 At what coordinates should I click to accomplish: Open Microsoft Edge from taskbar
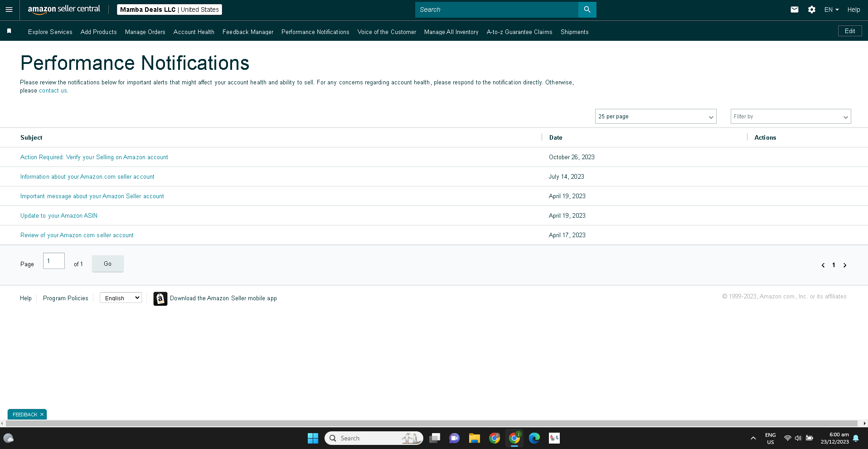pyautogui.click(x=534, y=438)
